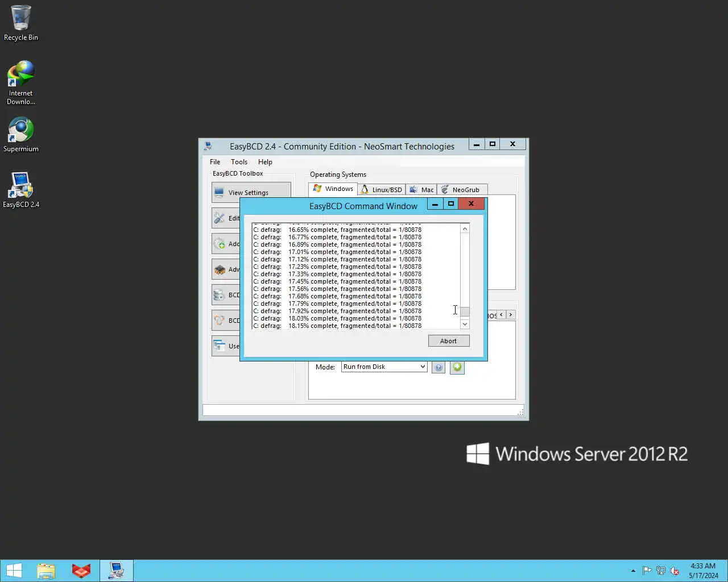
Task: Maximize the main EasyBCD window
Action: pos(493,144)
